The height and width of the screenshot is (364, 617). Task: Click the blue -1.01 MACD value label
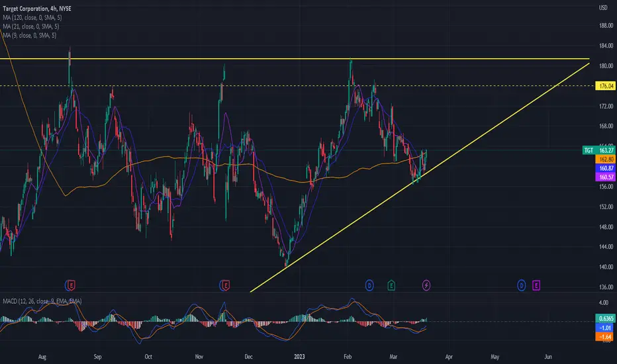pyautogui.click(x=605, y=328)
